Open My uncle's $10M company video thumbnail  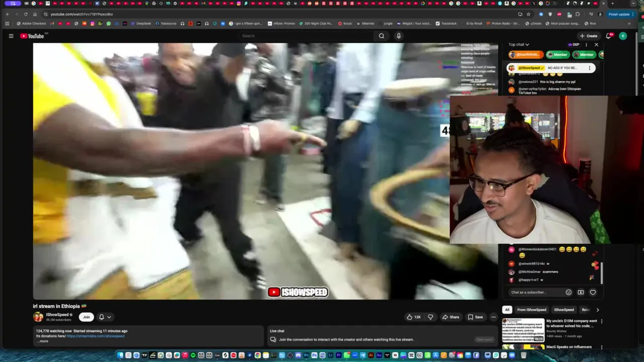point(523,330)
